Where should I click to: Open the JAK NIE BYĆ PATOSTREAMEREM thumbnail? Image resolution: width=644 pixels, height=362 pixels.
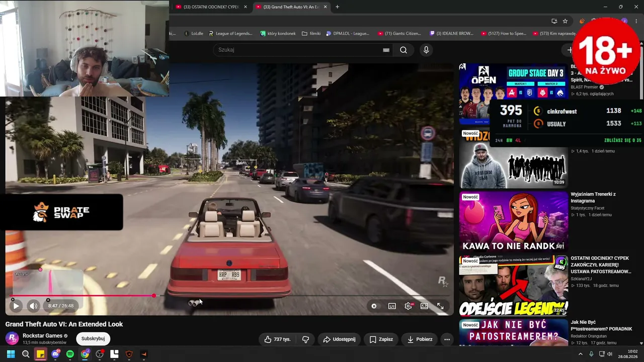[514, 332]
